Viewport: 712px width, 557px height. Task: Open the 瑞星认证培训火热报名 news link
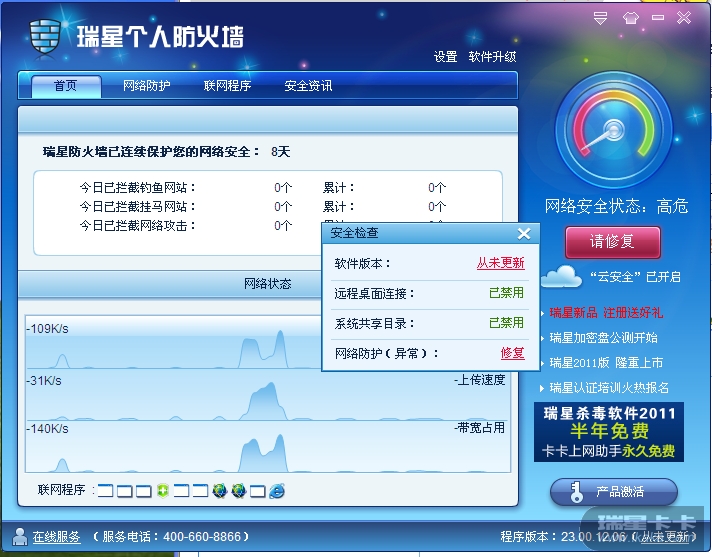click(609, 388)
